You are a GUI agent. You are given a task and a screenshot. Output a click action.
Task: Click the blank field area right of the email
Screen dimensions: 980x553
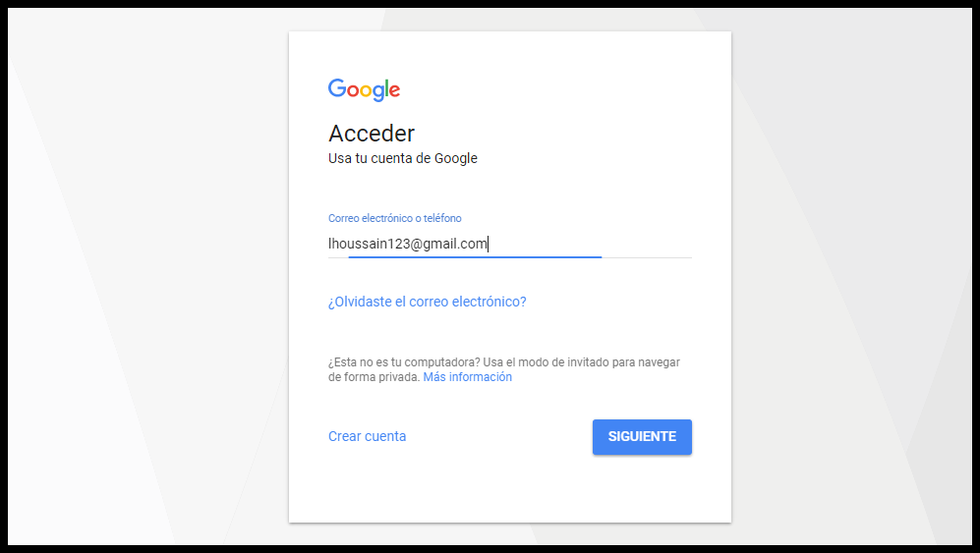click(x=609, y=244)
